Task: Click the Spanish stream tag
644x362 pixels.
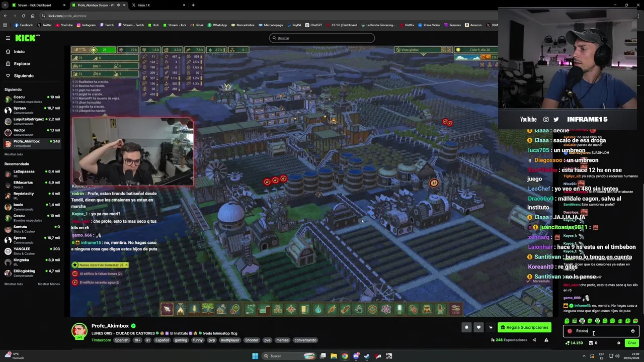Action: 122,340
